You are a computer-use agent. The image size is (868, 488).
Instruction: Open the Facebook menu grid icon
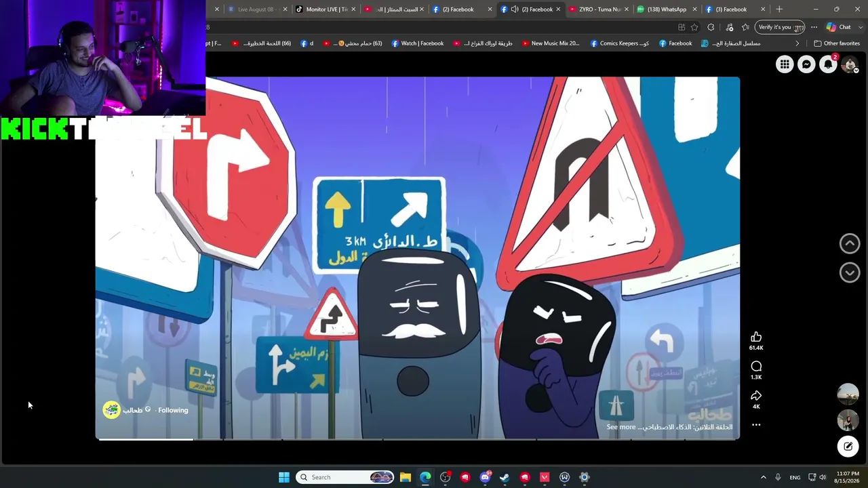click(785, 64)
